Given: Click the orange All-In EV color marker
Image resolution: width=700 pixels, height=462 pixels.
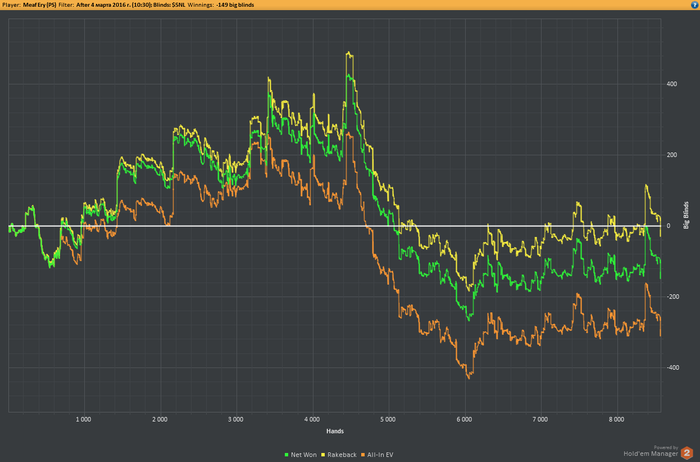Looking at the screenshot, I should click(x=363, y=455).
